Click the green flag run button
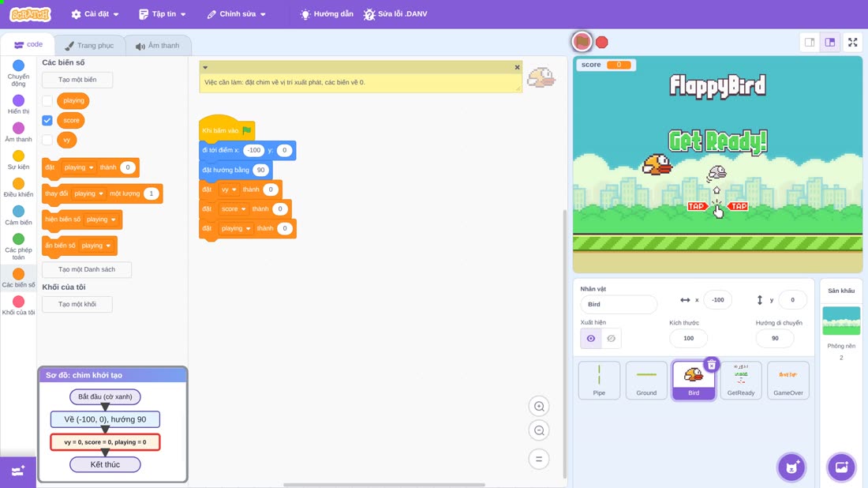This screenshot has width=868, height=488. [582, 42]
